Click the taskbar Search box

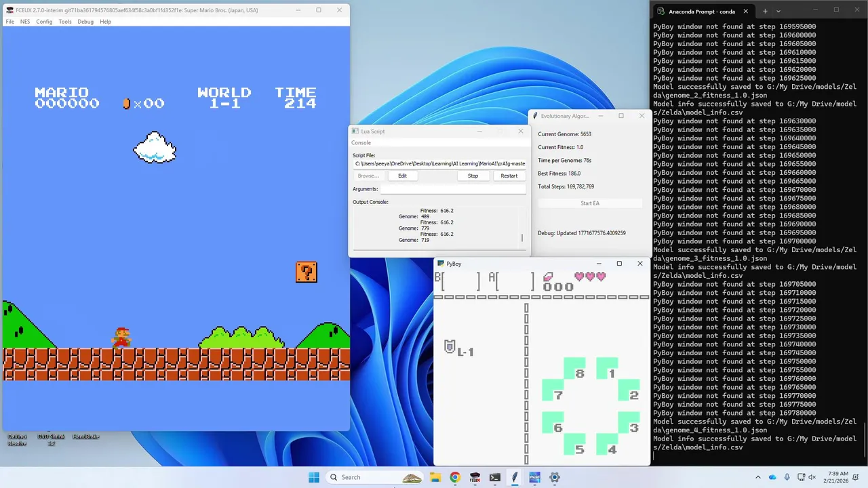[x=374, y=477]
